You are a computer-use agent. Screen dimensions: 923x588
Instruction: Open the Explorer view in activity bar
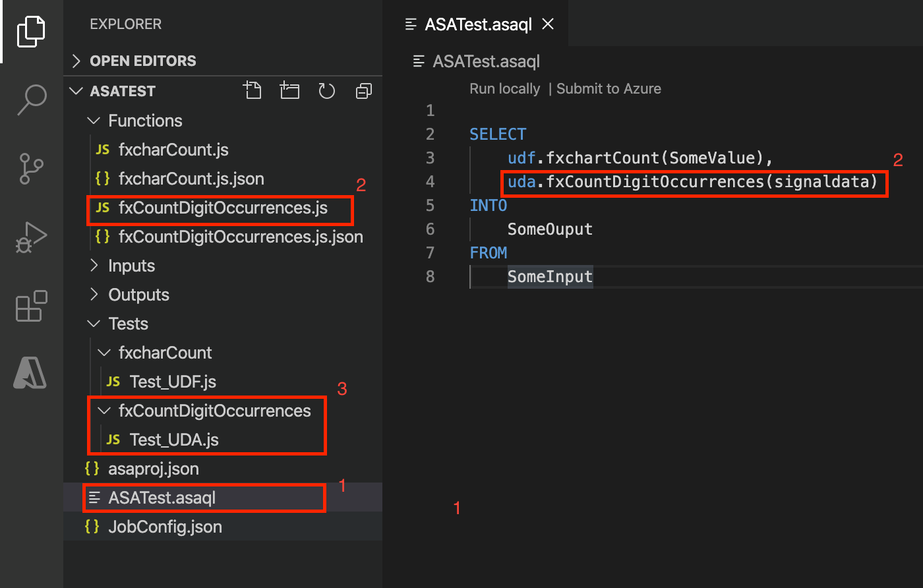click(x=31, y=31)
